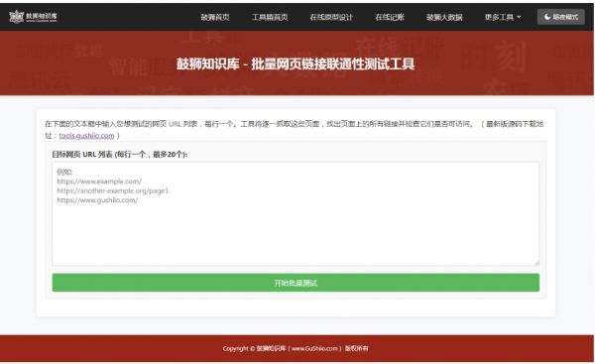Viewport: 595px width, 364px height.
Task: Open the 在线原型设计 menu item
Action: 331,17
